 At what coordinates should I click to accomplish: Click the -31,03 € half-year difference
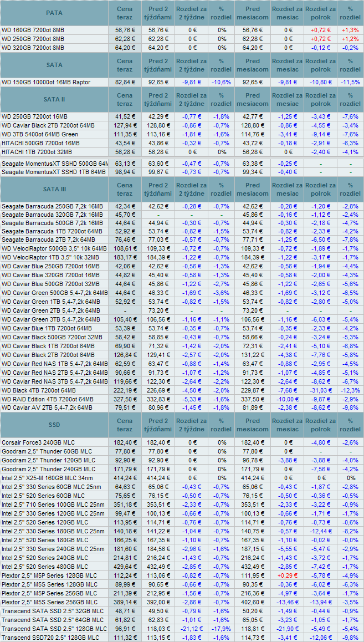(321, 390)
